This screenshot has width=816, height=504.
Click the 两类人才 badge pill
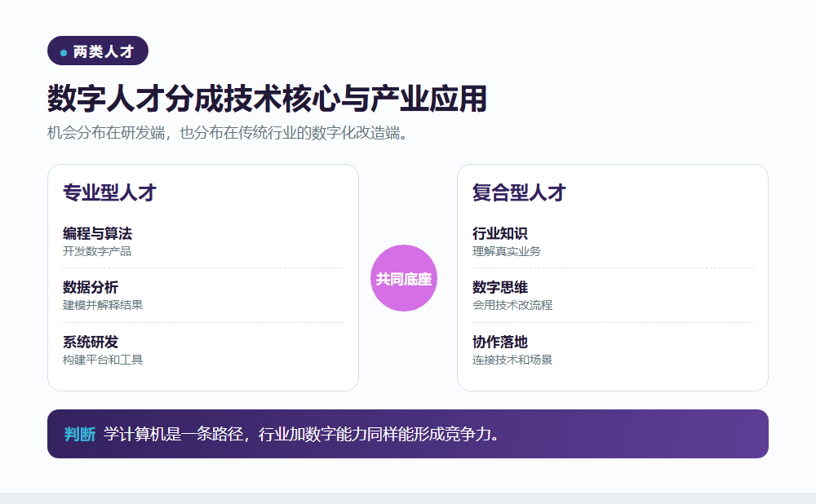coord(98,51)
